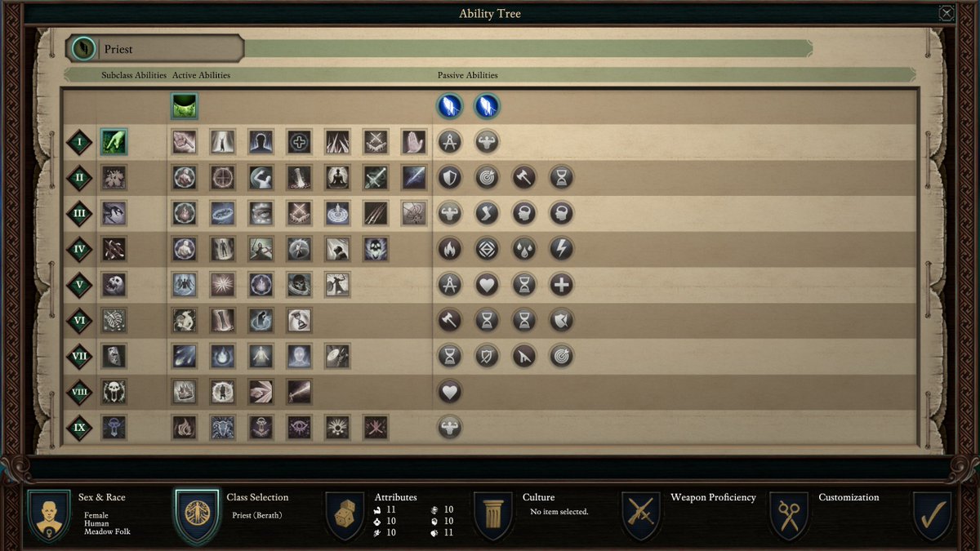Select the water droplets passive in row IV
Image resolution: width=980 pixels, height=551 pixels.
coord(524,249)
